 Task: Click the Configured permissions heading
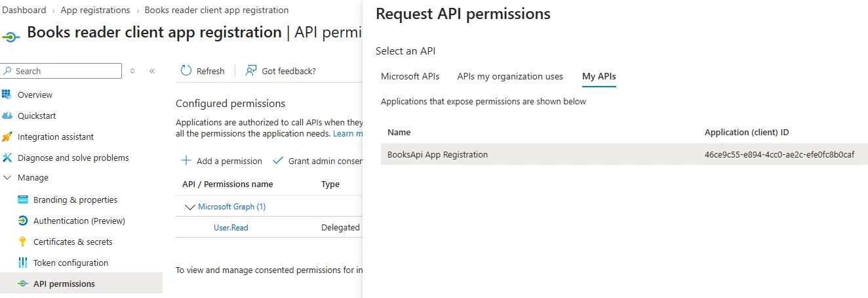click(231, 103)
